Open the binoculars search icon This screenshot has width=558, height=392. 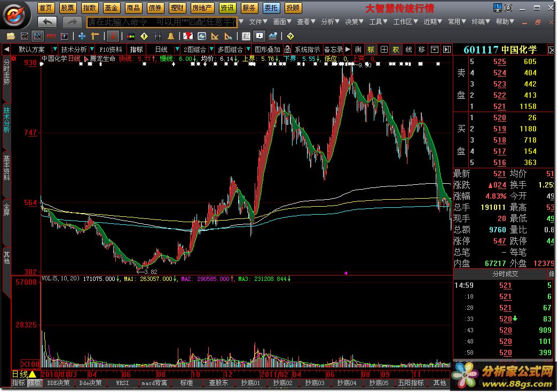[158, 36]
